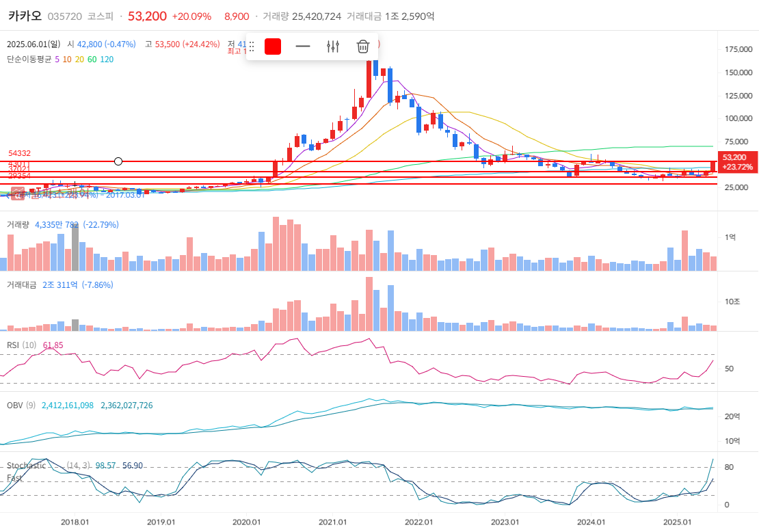The width and height of the screenshot is (759, 532).
Task: Click the 2020.01 time axis label
Action: [247, 522]
